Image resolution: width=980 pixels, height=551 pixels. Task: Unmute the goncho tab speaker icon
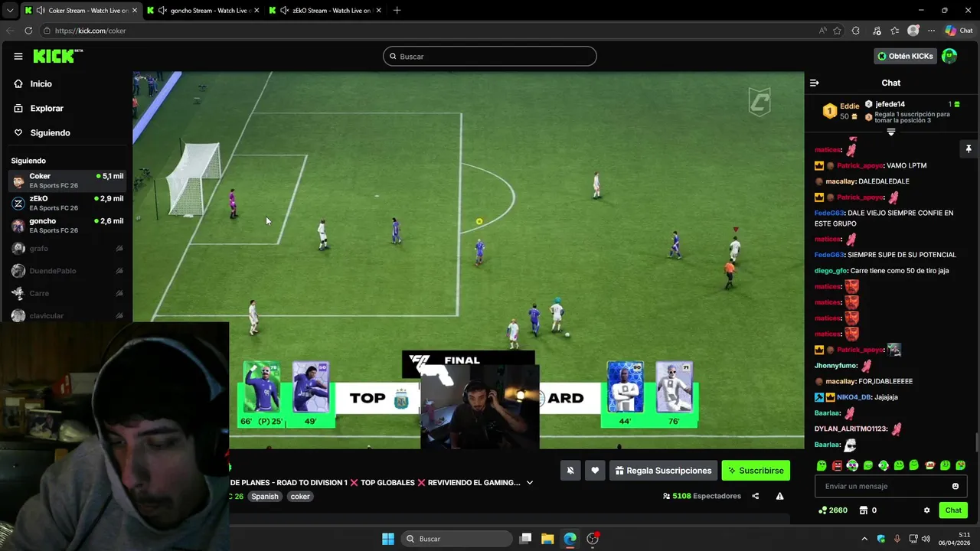(x=162, y=11)
